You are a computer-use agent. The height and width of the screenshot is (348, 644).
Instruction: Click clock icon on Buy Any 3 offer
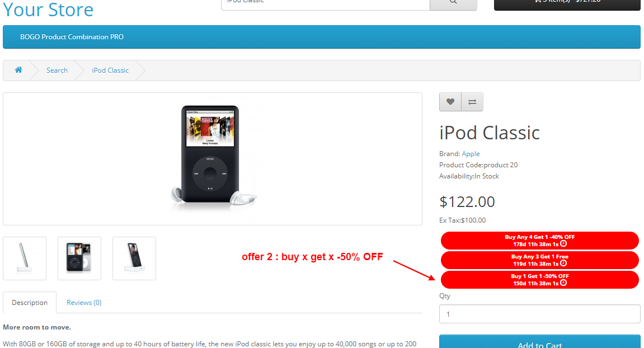(x=563, y=264)
